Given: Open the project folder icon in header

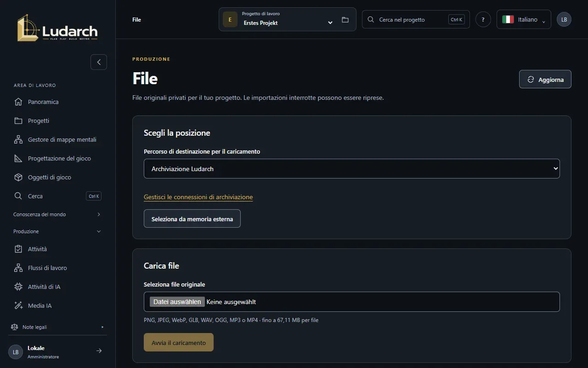Looking at the screenshot, I should 345,20.
